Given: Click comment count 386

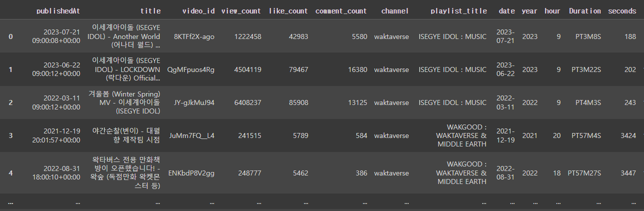Looking at the screenshot, I should [361, 173].
